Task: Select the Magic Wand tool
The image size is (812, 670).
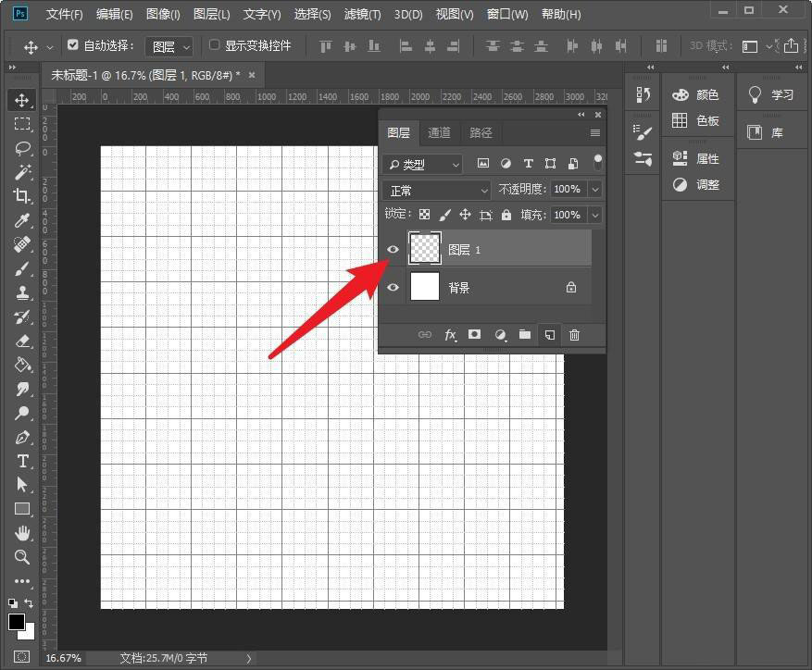Action: [22, 171]
